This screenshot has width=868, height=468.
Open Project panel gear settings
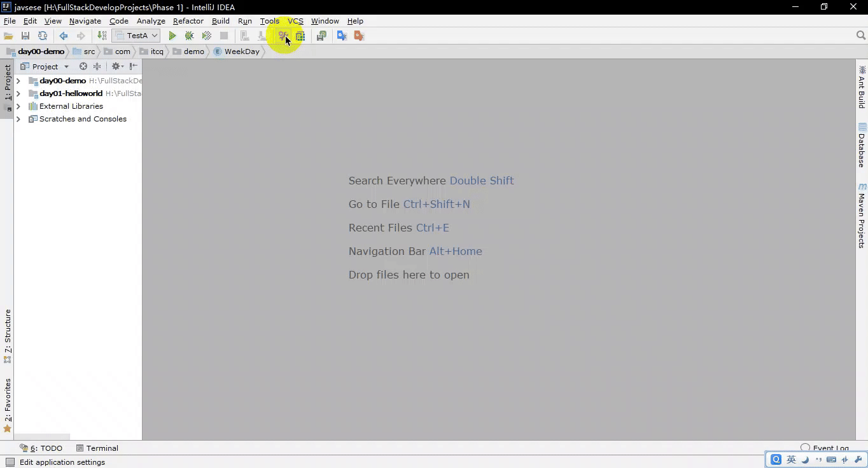pyautogui.click(x=116, y=66)
